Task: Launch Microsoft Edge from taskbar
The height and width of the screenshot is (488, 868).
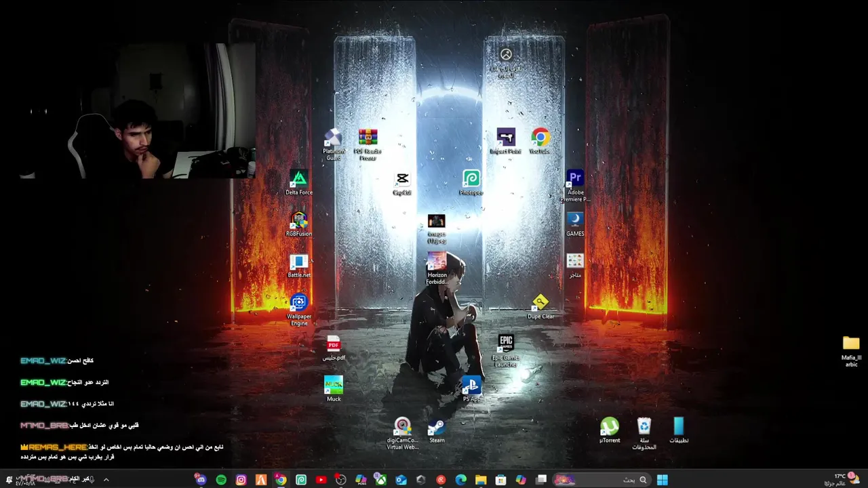Action: (x=461, y=480)
